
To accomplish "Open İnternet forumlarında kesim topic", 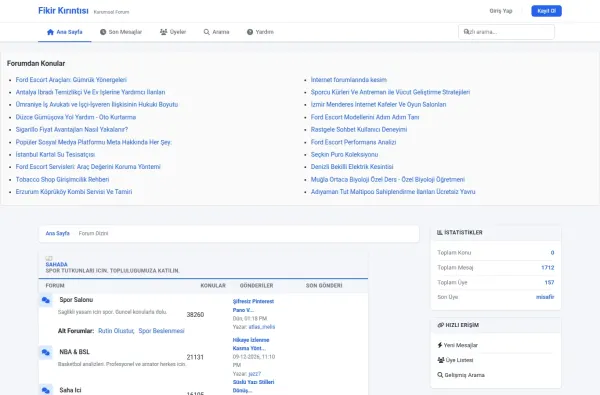I will click(x=349, y=80).
